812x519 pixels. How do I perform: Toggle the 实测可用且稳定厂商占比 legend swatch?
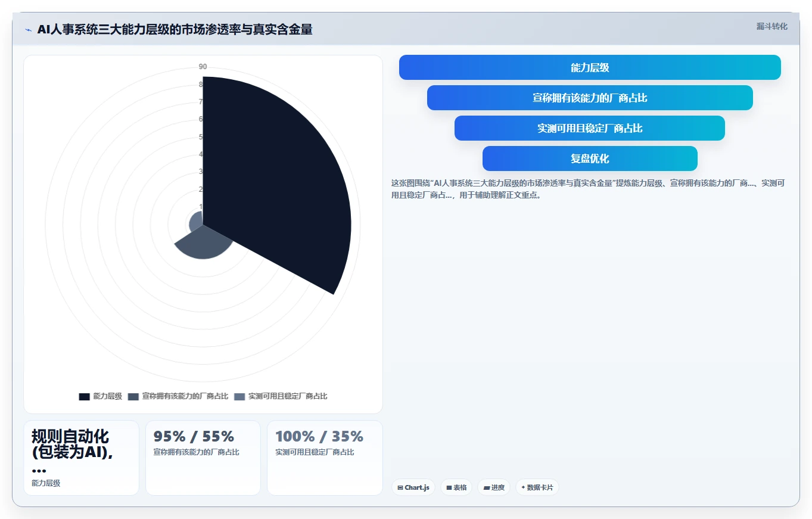click(x=239, y=397)
